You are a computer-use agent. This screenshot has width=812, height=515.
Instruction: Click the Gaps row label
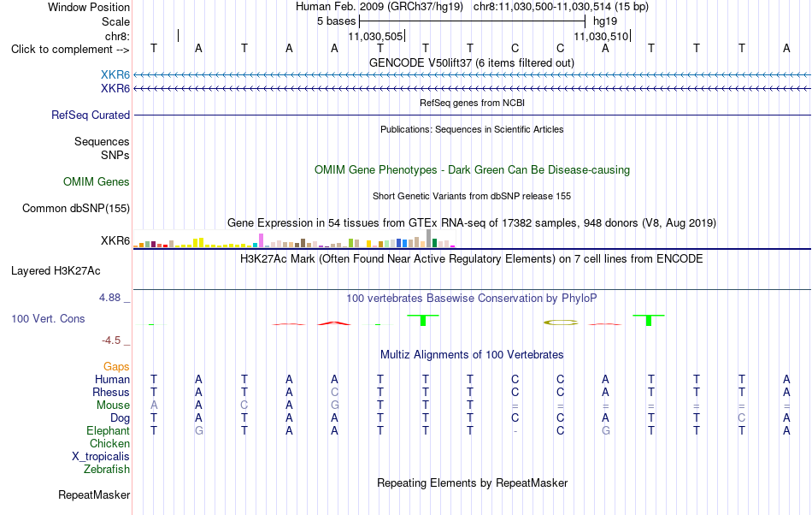click(x=116, y=366)
